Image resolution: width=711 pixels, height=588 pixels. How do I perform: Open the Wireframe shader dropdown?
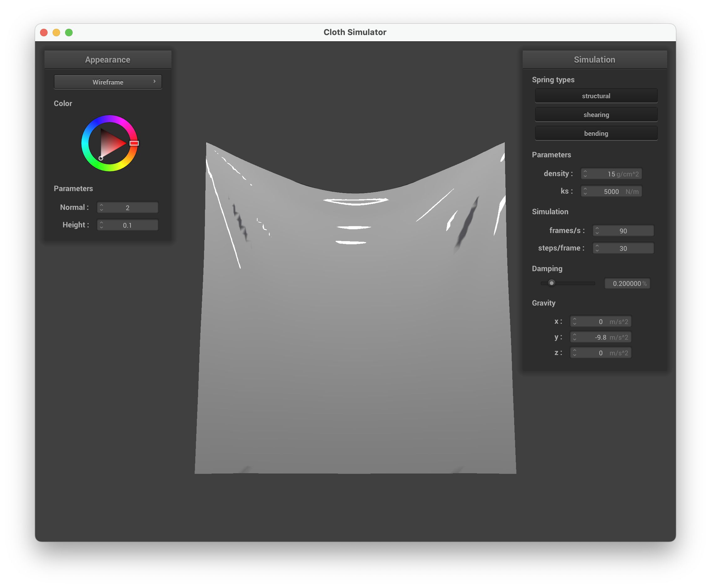(108, 82)
